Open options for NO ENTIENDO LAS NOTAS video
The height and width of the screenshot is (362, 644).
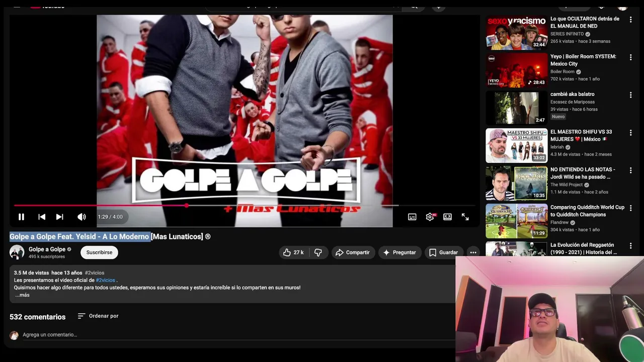[630, 170]
